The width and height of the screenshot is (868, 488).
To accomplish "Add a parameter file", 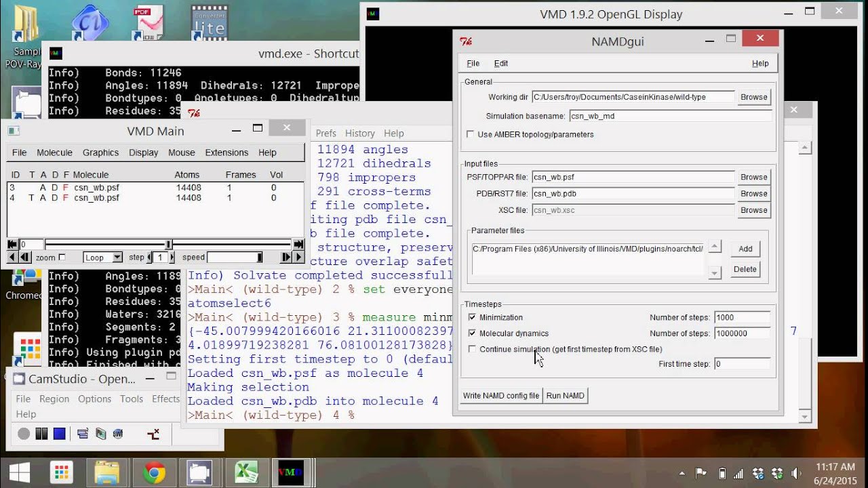I will (745, 249).
